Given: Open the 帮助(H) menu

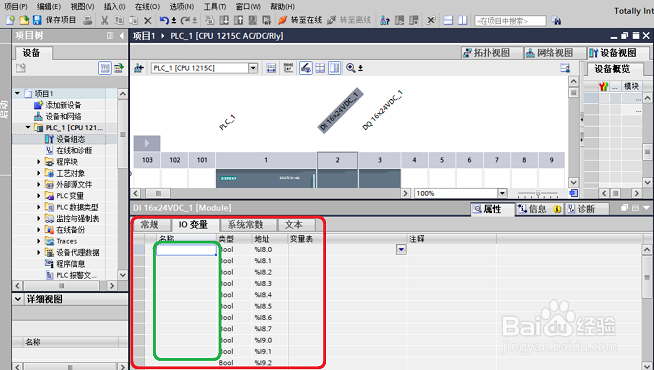Looking at the screenshot, I should (x=282, y=6).
